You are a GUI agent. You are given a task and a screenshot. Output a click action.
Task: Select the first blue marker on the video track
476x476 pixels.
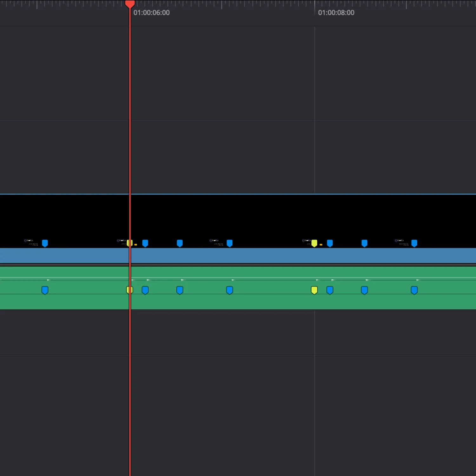coord(45,243)
